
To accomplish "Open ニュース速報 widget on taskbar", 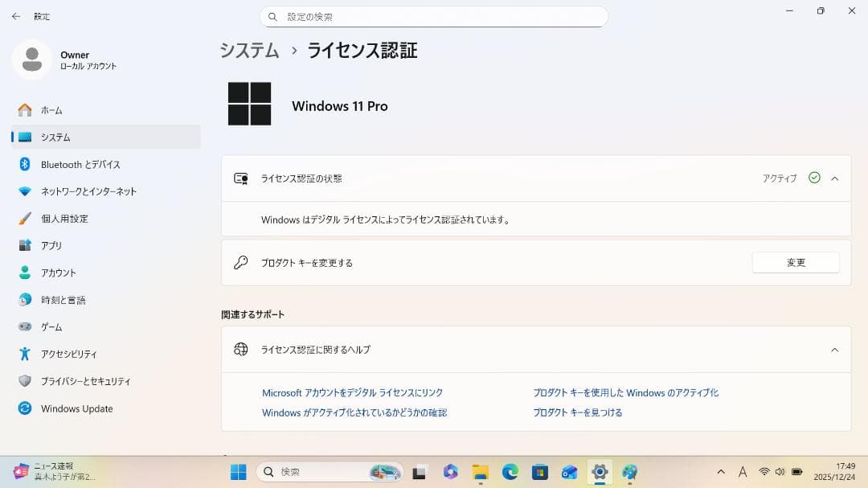I will [55, 471].
